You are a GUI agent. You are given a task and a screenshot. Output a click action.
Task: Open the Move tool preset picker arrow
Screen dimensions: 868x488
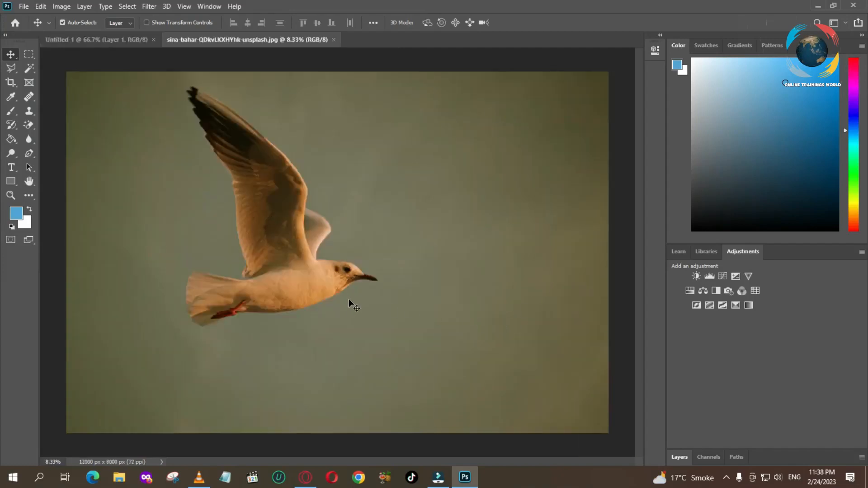[x=49, y=23]
